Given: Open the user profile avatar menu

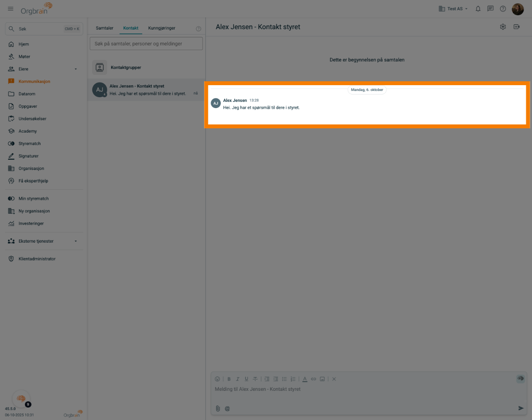Looking at the screenshot, I should [x=518, y=9].
